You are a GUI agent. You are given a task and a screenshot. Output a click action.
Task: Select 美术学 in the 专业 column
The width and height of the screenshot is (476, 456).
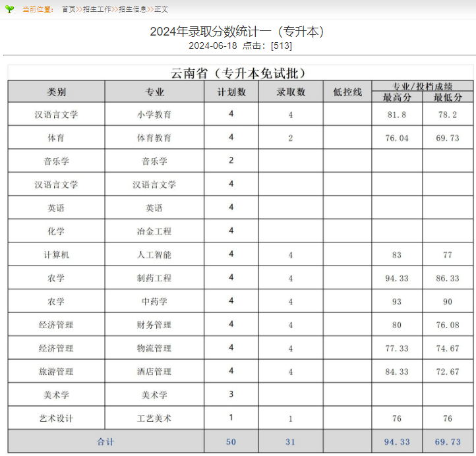[x=154, y=395]
